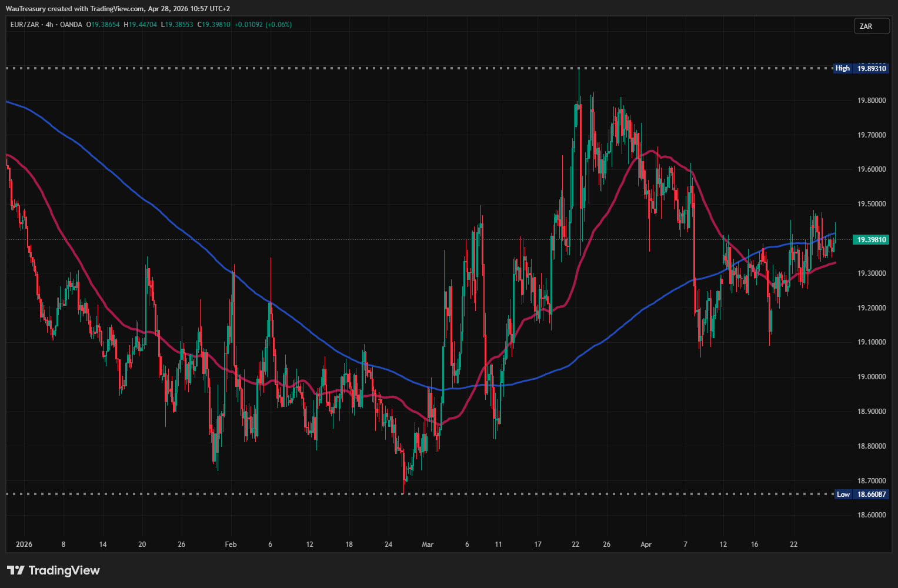The image size is (898, 588).
Task: Click the 18.66087 low price value
Action: coord(870,494)
